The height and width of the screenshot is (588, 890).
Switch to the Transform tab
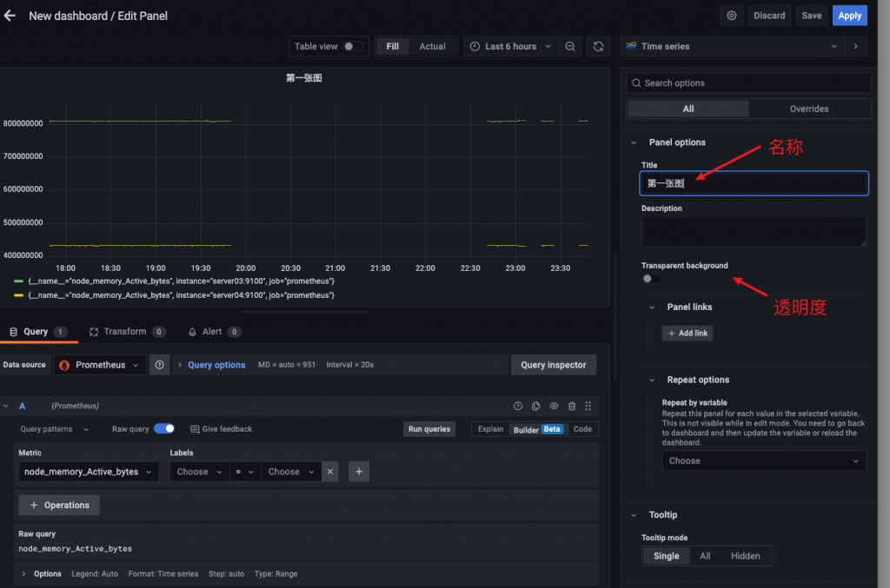click(128, 333)
